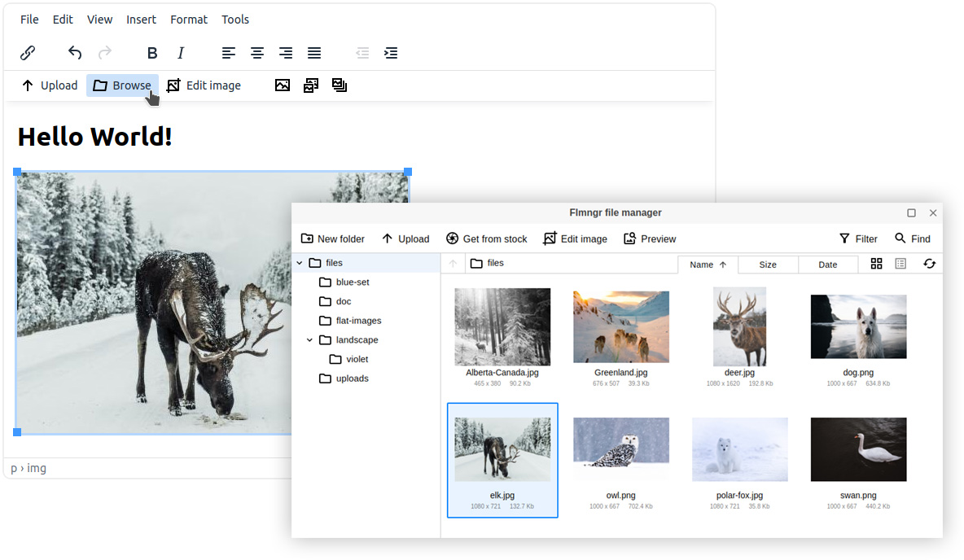The width and height of the screenshot is (964, 560).
Task: Open the Filter option
Action: point(858,238)
